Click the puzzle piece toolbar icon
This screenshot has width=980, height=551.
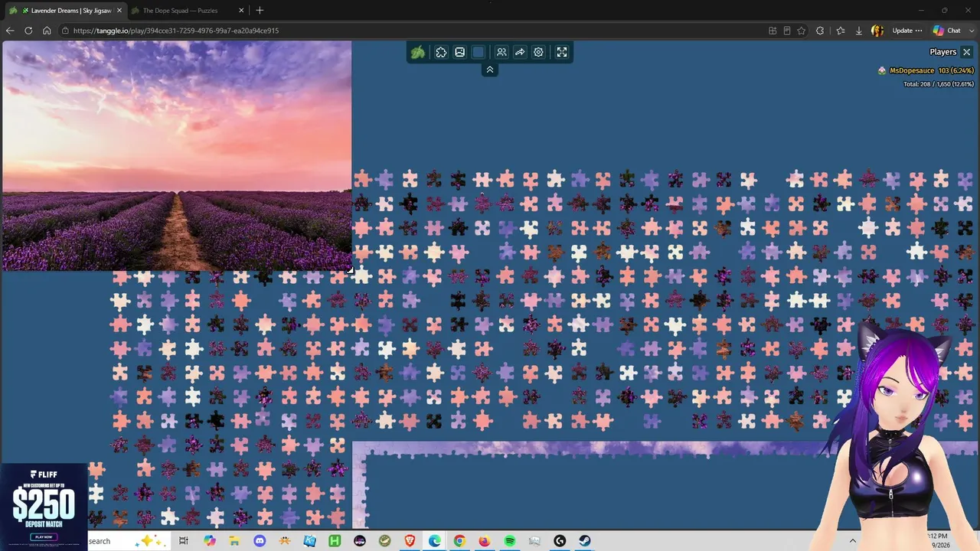[441, 52]
